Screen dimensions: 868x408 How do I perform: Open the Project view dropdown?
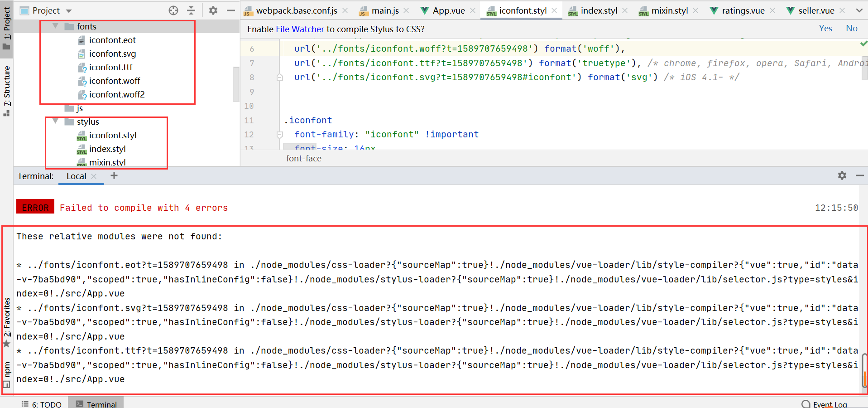click(x=69, y=11)
